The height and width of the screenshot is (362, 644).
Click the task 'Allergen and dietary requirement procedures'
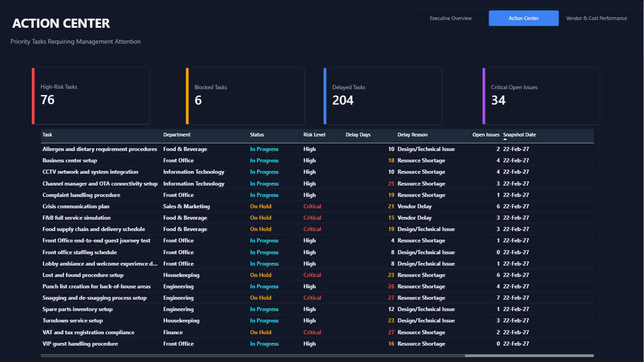[x=100, y=149]
